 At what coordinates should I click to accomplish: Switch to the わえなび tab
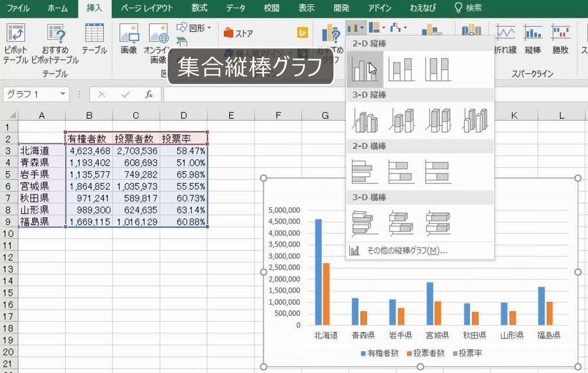[x=423, y=8]
